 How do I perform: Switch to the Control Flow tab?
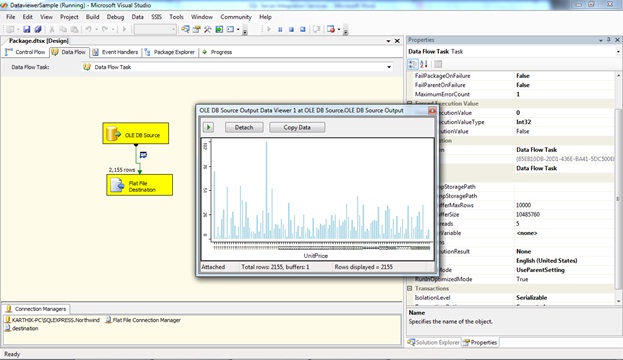point(25,52)
